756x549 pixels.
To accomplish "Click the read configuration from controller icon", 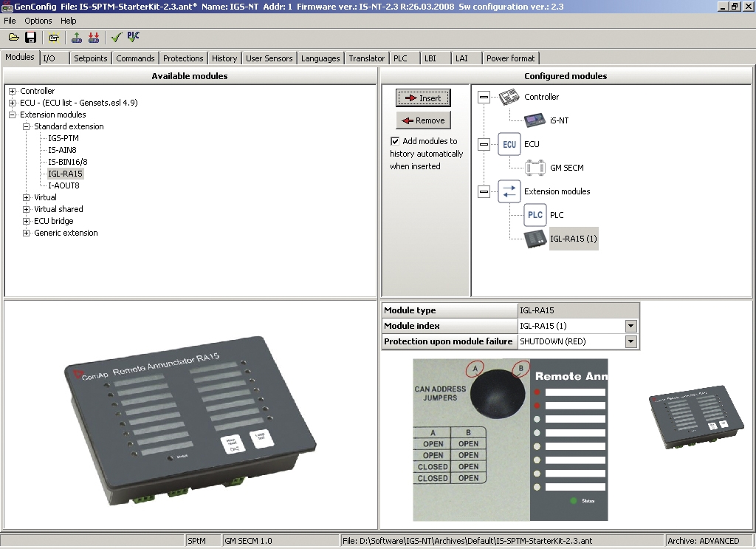I will (x=93, y=37).
